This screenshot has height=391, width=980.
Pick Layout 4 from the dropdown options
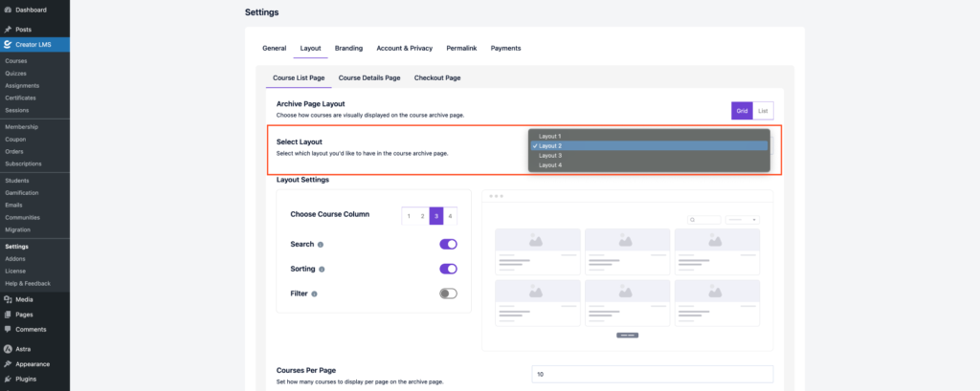coord(552,165)
